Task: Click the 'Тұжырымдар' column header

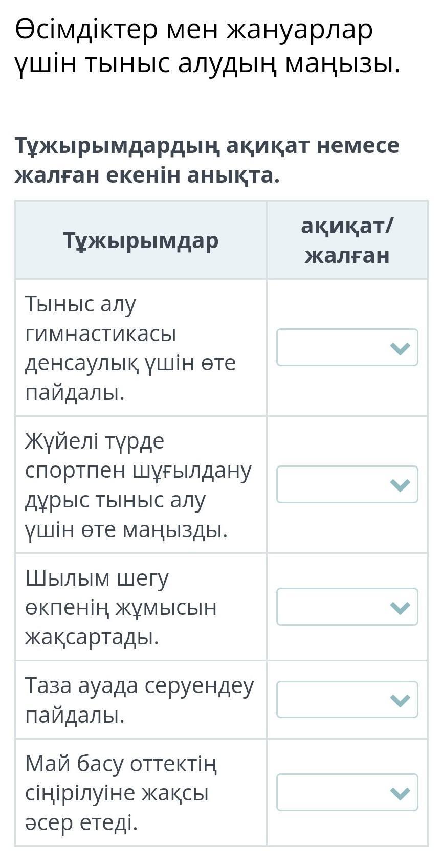Action: (x=141, y=240)
